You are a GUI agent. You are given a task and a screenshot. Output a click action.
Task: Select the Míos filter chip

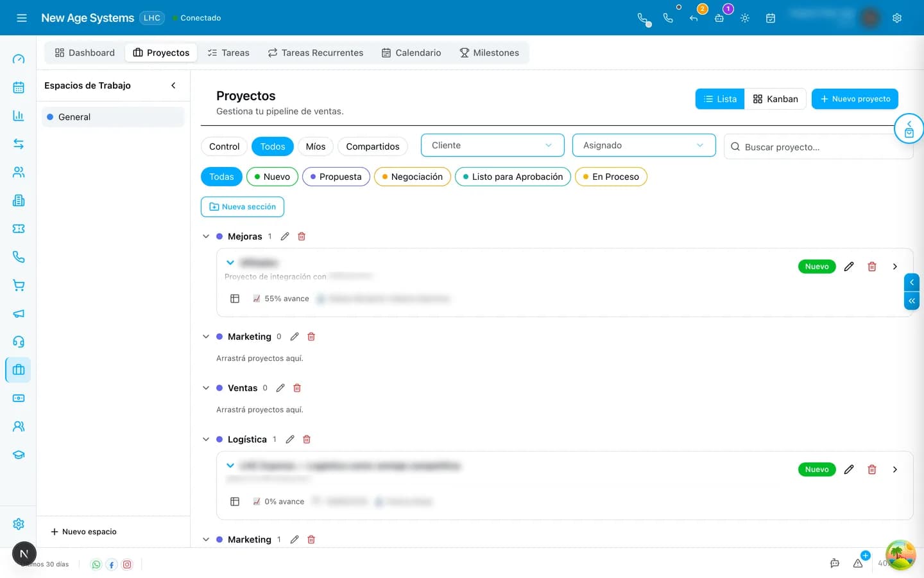[316, 146]
